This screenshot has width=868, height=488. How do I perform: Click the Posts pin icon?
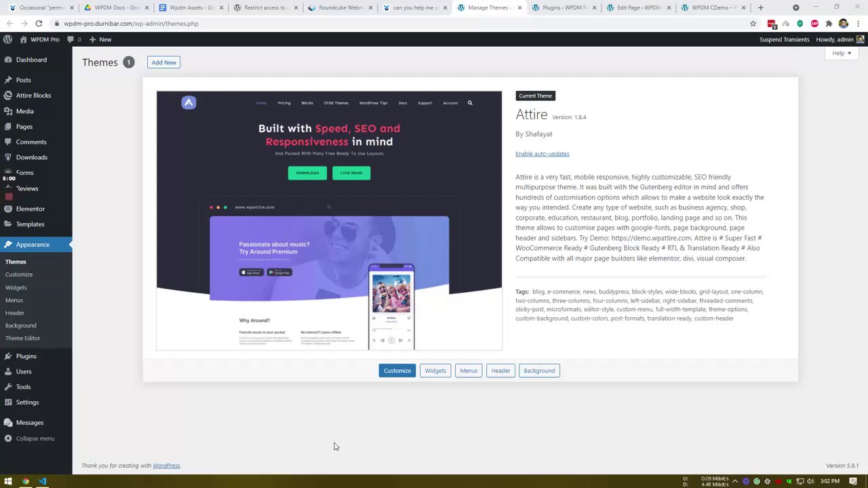[8, 80]
